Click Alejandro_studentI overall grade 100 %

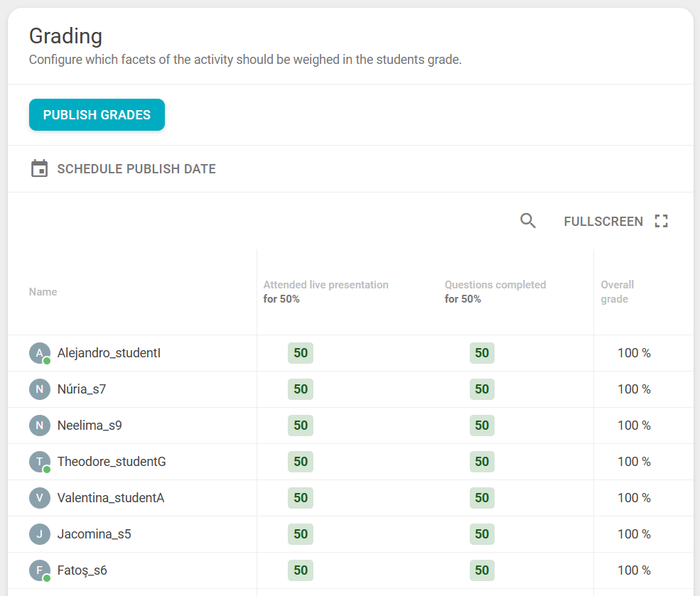(634, 353)
